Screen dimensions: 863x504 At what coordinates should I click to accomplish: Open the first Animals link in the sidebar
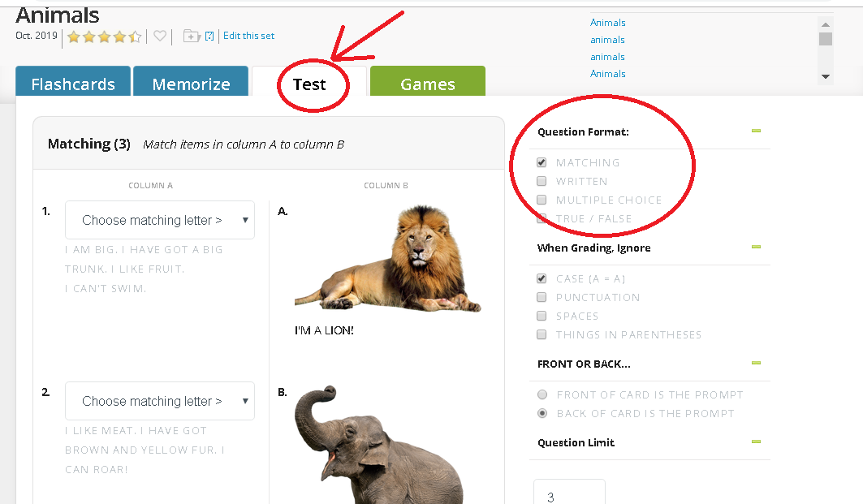pyautogui.click(x=608, y=22)
